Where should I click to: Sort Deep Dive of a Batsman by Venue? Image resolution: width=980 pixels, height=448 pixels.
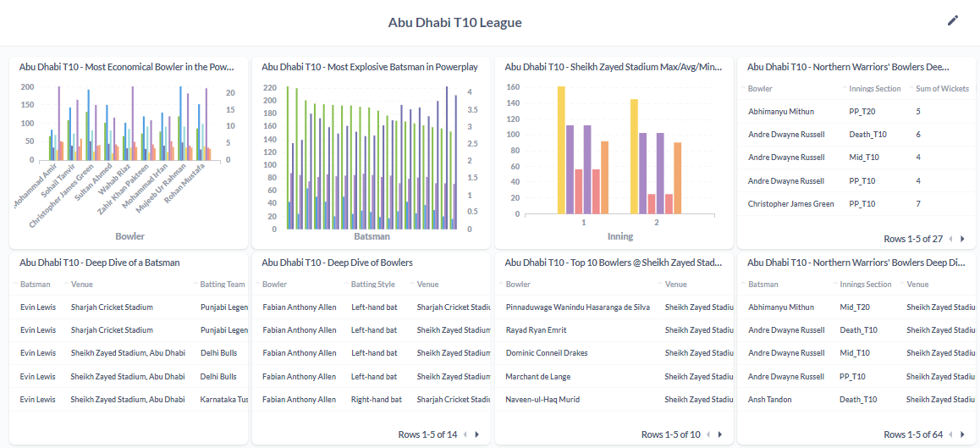tap(82, 284)
